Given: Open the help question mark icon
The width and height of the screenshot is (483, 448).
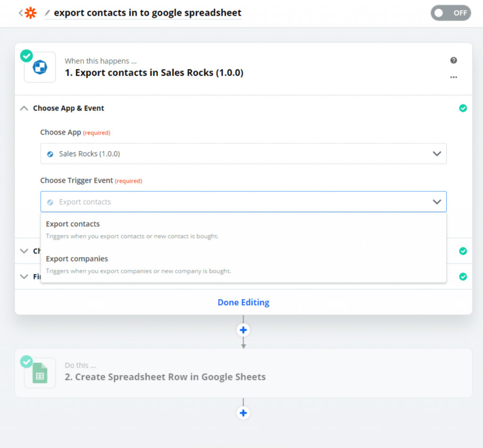Looking at the screenshot, I should pos(453,60).
